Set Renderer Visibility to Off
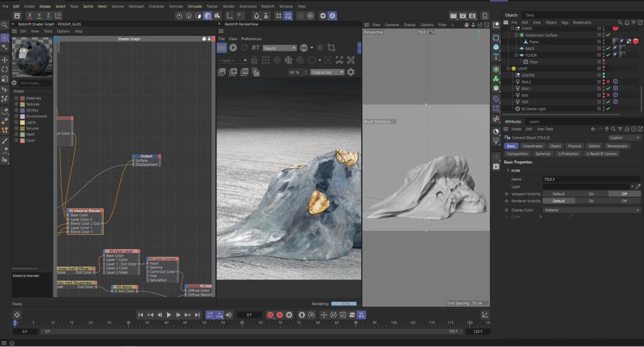 tap(624, 201)
